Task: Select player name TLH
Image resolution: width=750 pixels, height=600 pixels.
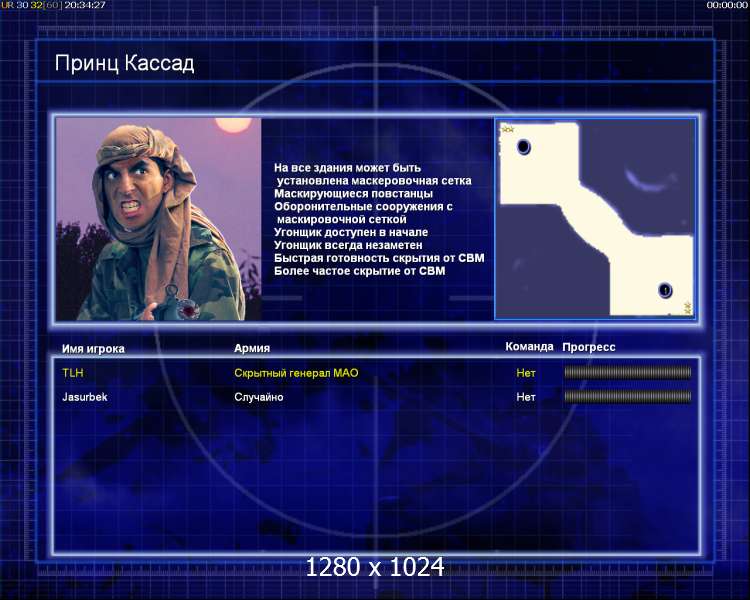Action: 73,373
